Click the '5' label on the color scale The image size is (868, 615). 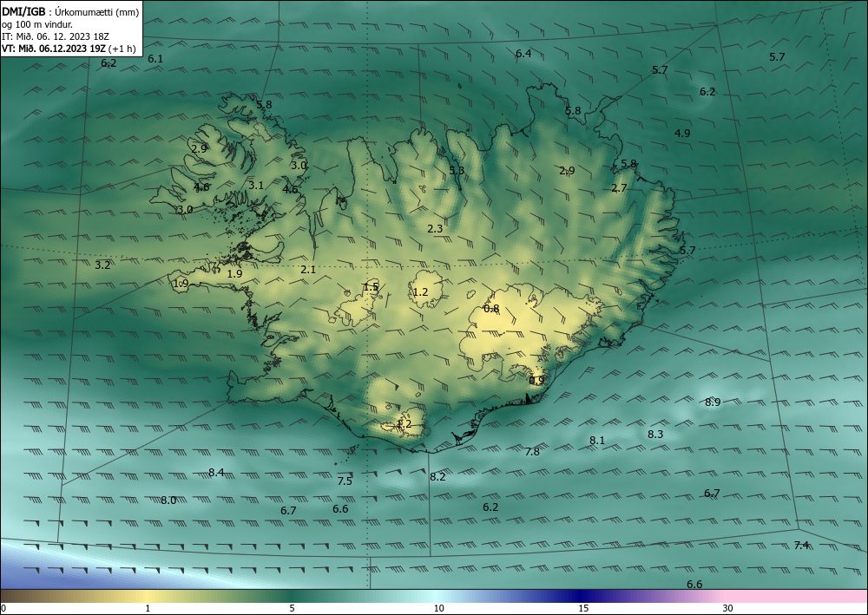(x=292, y=609)
